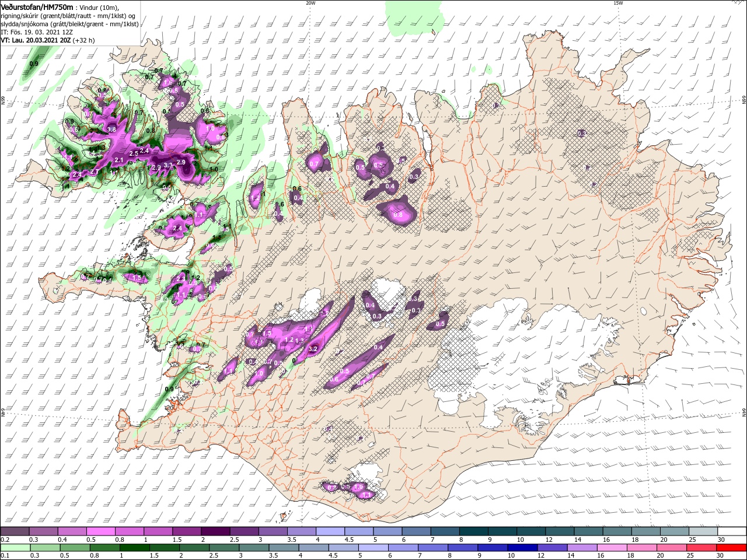Select dark teal snow swatch starting at 8

tap(474, 531)
